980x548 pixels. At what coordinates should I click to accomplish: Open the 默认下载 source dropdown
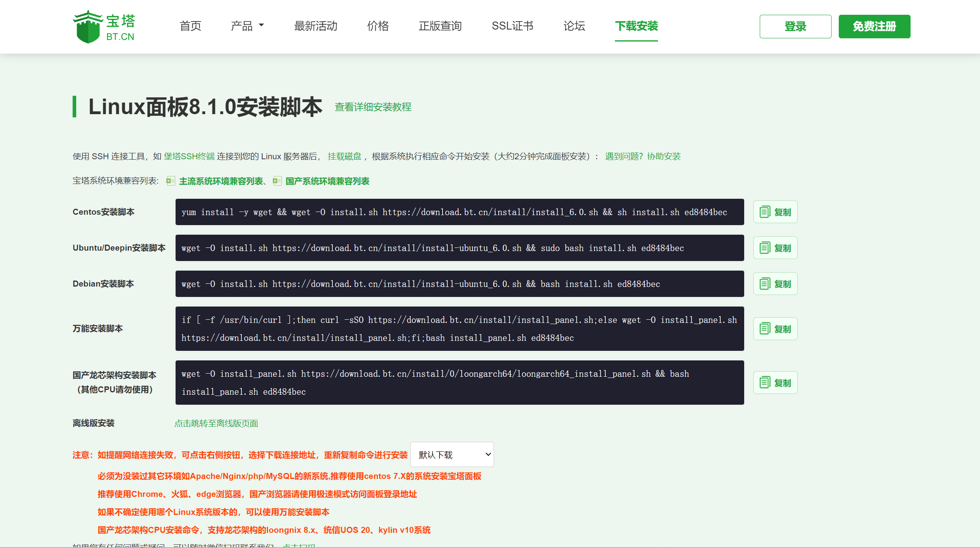[452, 455]
